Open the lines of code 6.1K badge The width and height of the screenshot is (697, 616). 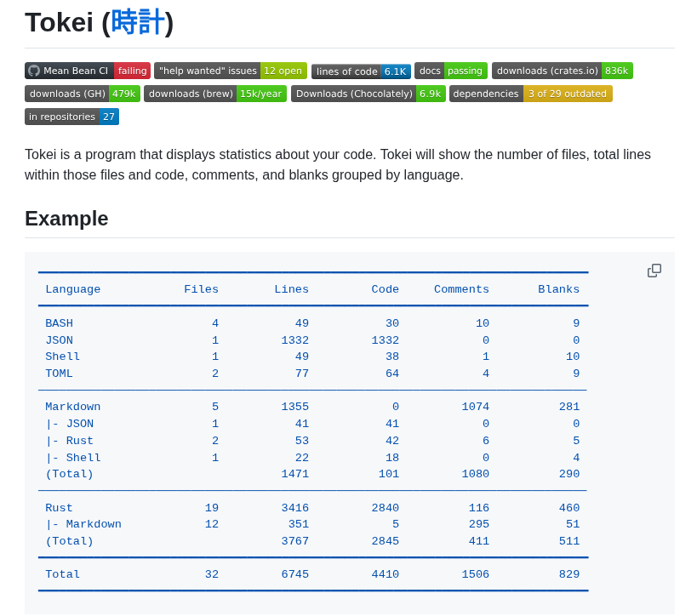tap(361, 71)
